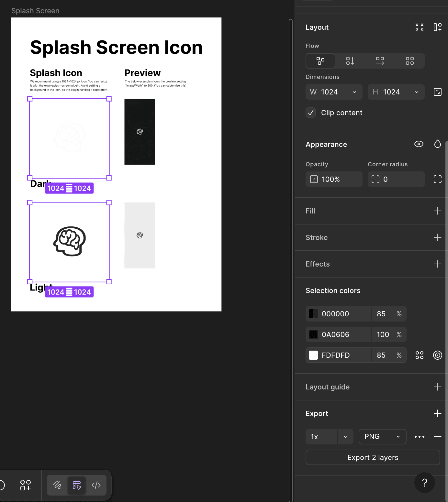
Task: Select the horizontal flow layout option
Action: (380, 61)
